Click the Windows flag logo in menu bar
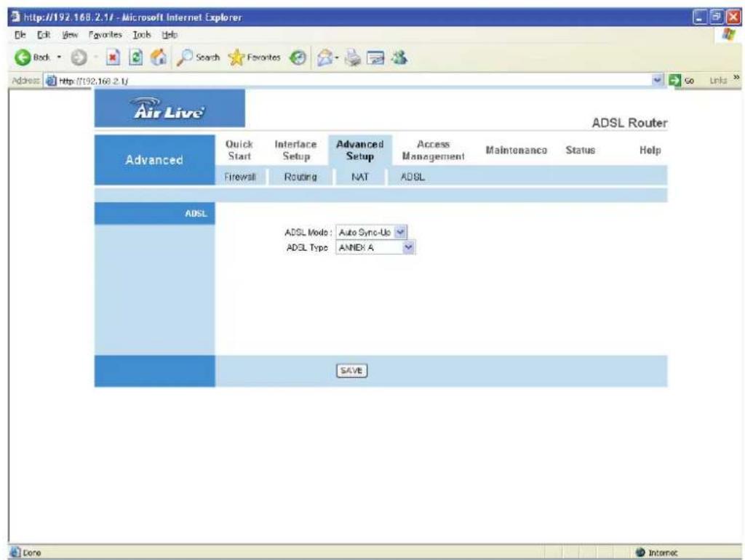The height and width of the screenshot is (560, 745). (728, 34)
